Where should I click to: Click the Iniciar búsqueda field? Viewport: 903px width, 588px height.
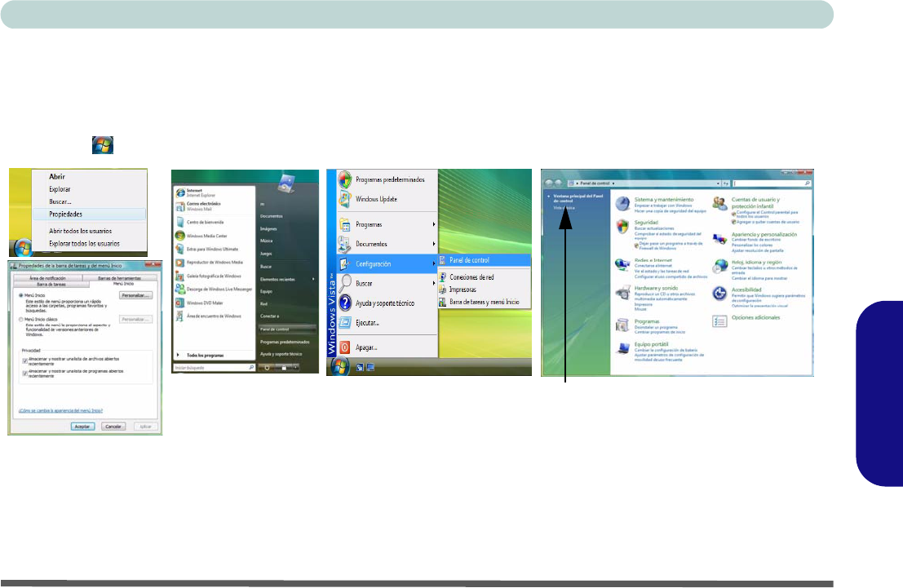pos(214,368)
